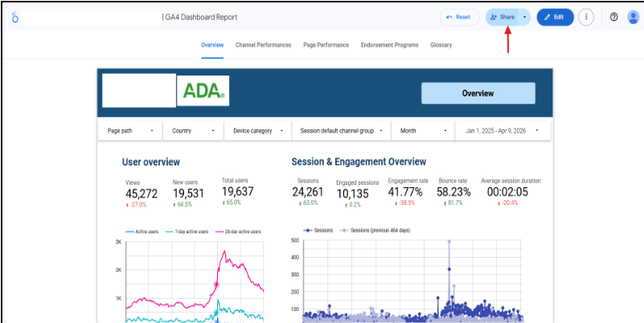
Task: Expand the Page path filter dropdown
Action: 130,131
